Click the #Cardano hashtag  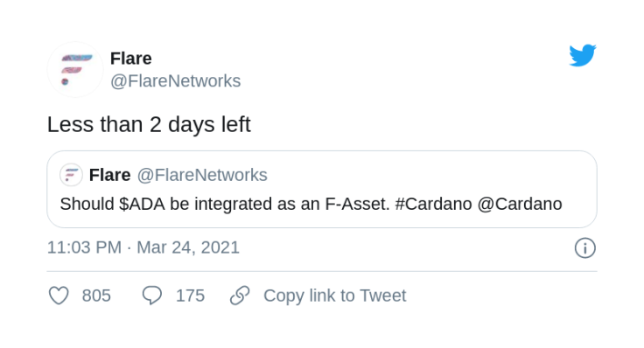[433, 204]
